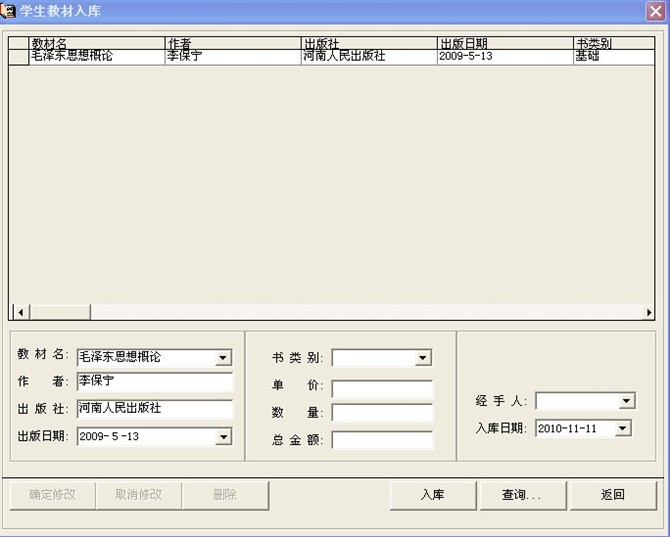Open the 教材名 dropdown list

223,358
